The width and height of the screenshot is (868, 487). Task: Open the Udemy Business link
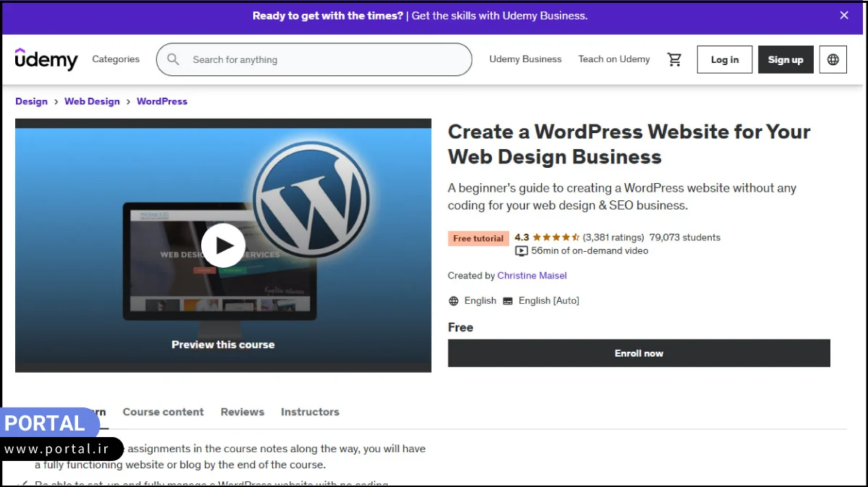(525, 59)
